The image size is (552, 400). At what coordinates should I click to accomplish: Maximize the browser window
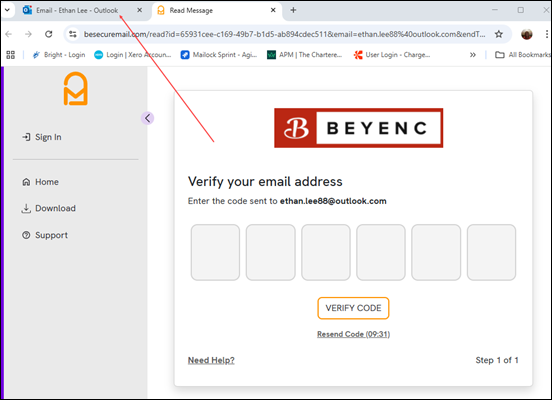521,10
